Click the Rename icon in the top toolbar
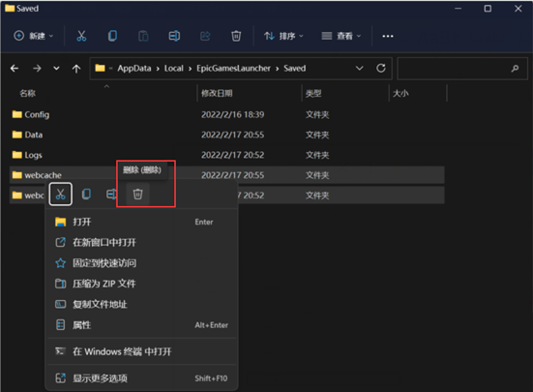This screenshot has width=533, height=392. coord(174,36)
